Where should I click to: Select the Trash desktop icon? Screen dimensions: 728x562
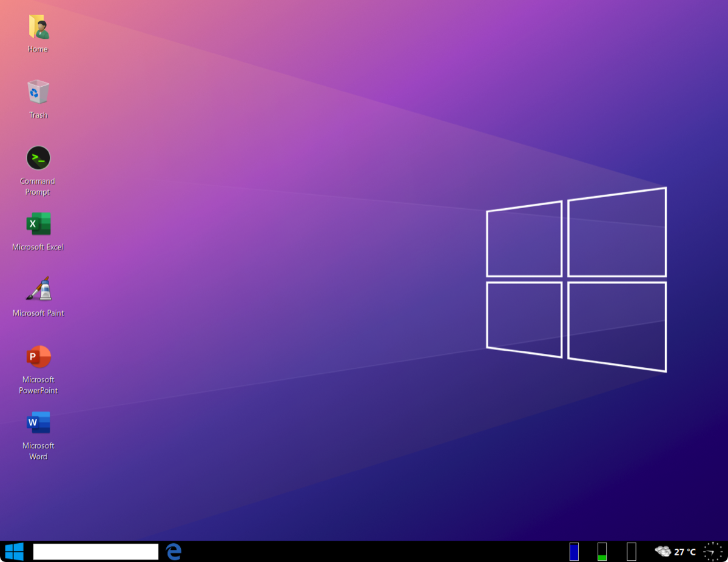[38, 92]
